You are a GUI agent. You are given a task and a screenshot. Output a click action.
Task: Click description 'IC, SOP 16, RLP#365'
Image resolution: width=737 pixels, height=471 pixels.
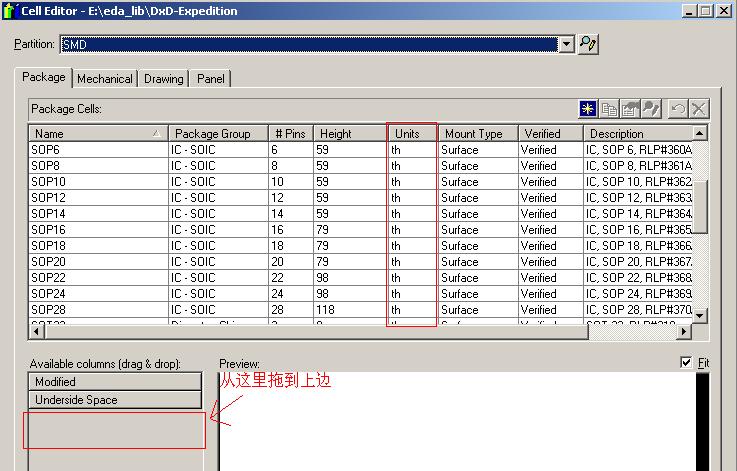coord(638,230)
